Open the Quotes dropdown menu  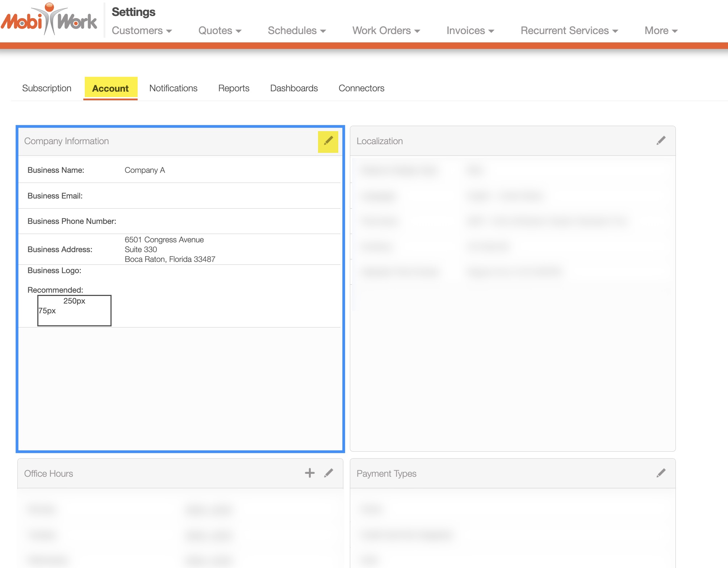click(x=219, y=31)
